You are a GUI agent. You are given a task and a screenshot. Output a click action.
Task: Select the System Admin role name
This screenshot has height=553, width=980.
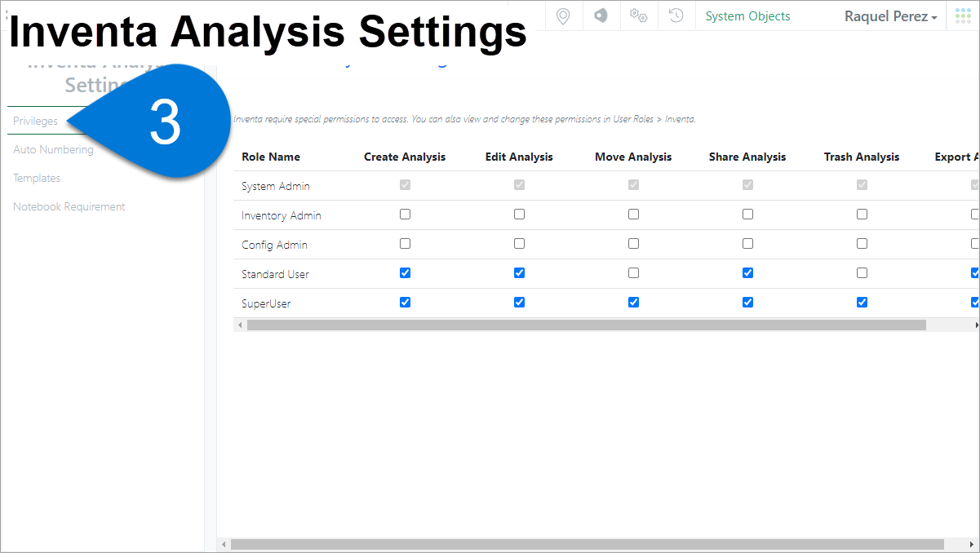point(276,186)
